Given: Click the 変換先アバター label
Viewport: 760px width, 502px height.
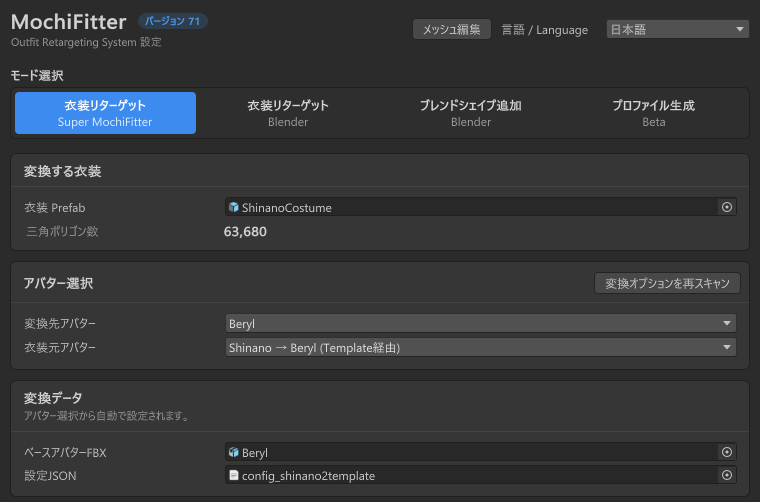Looking at the screenshot, I should (60, 323).
